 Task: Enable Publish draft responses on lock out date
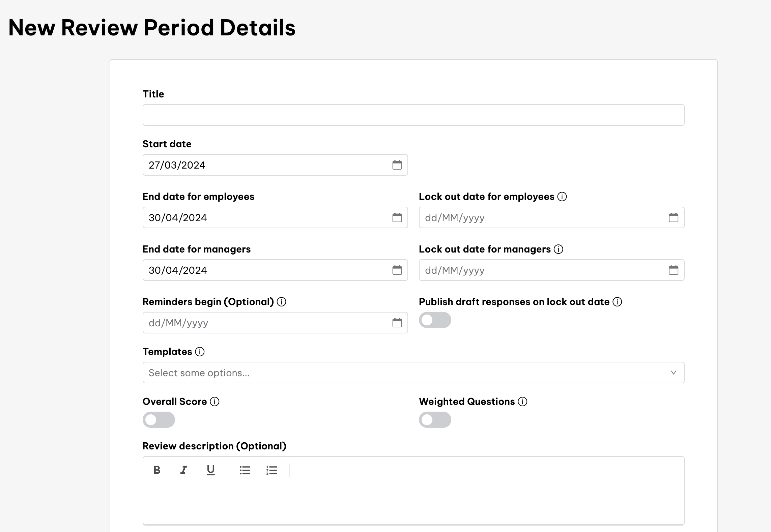[x=435, y=320]
